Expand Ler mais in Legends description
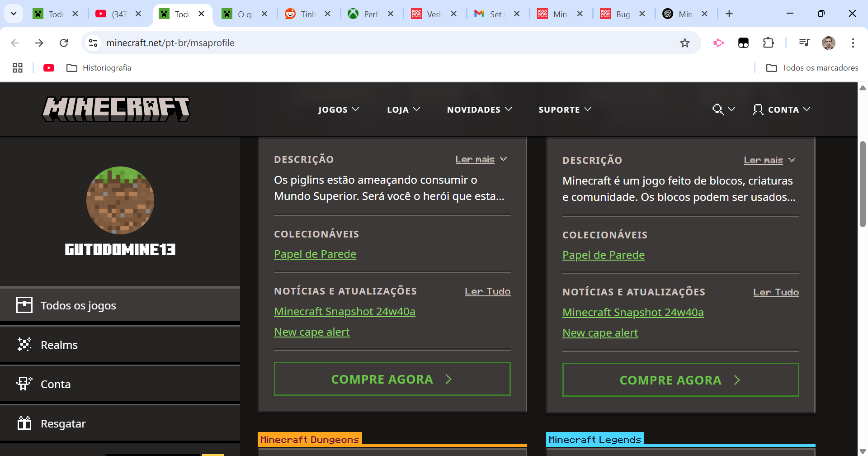Viewport: 868px width, 456px height. pos(769,160)
